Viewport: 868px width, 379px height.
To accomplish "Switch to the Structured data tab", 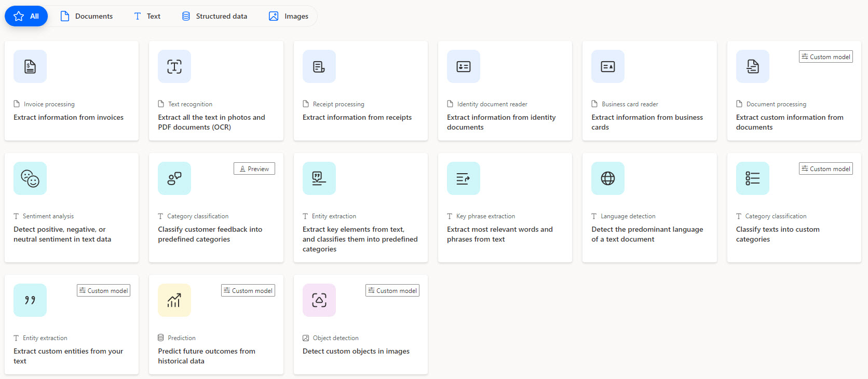I will 214,16.
